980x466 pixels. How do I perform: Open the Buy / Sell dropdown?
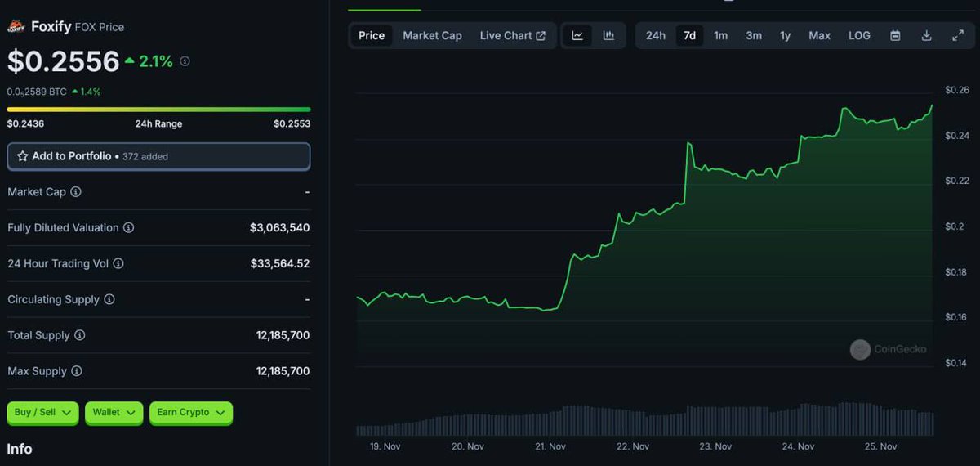pyautogui.click(x=42, y=413)
